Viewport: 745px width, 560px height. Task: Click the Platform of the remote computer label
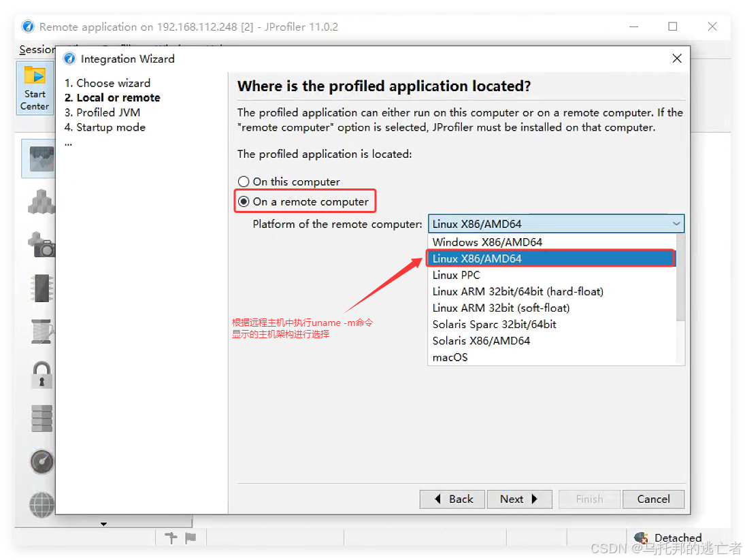[337, 224]
